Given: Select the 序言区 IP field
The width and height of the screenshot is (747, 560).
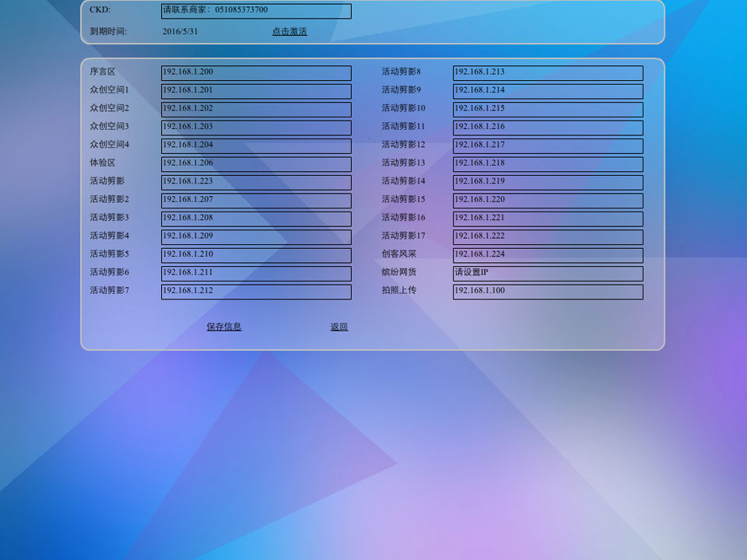Looking at the screenshot, I should click(256, 73).
